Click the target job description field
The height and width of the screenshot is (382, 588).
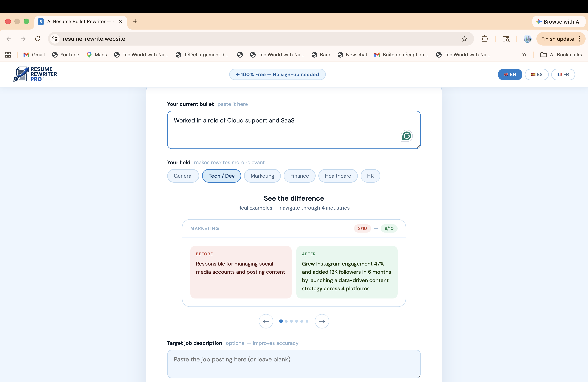click(294, 364)
